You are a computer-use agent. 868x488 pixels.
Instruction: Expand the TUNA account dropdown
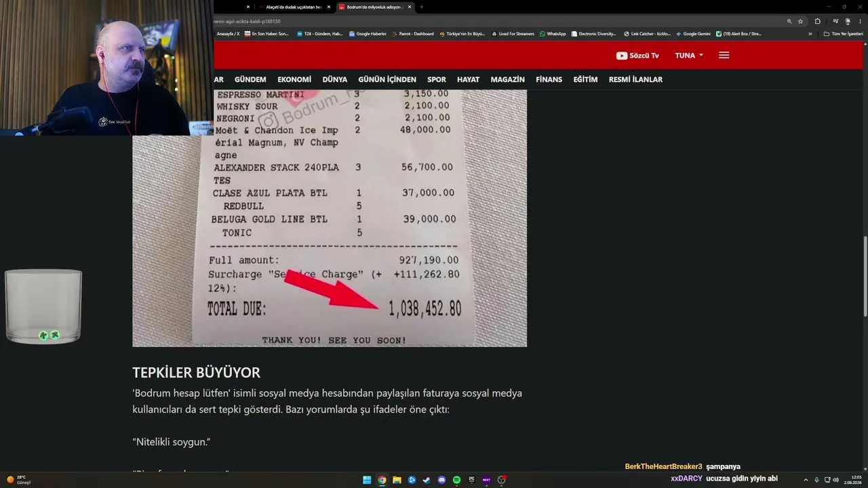coord(689,56)
